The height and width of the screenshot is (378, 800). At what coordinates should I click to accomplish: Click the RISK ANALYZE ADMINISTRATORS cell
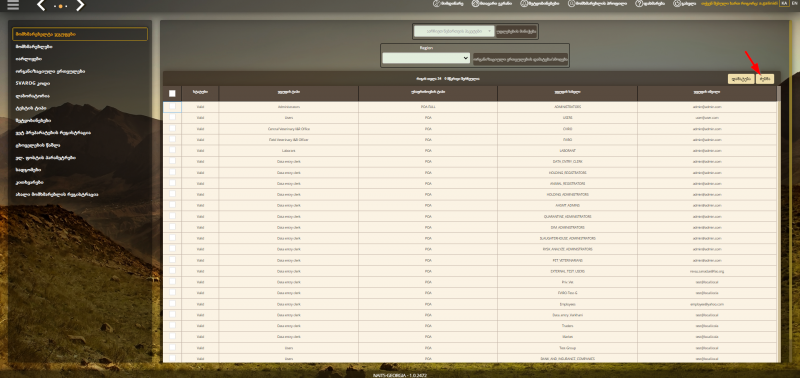tap(567, 249)
